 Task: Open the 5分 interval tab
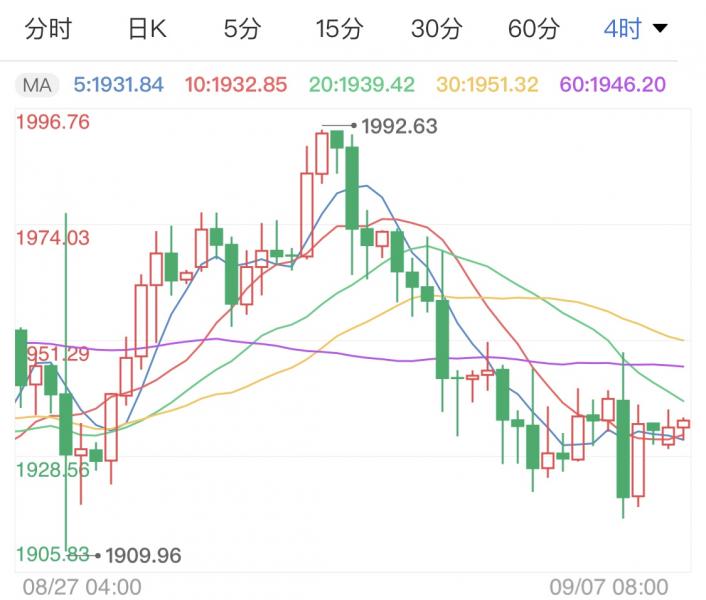tap(242, 29)
